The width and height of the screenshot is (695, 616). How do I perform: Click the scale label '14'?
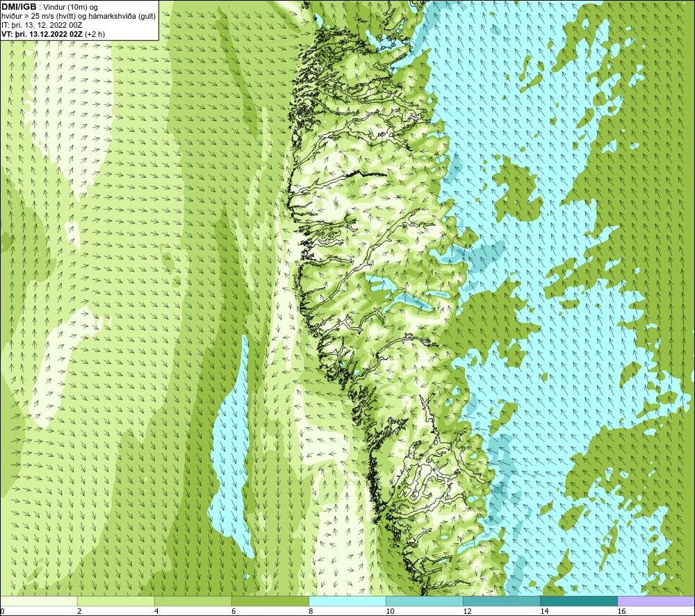544,612
